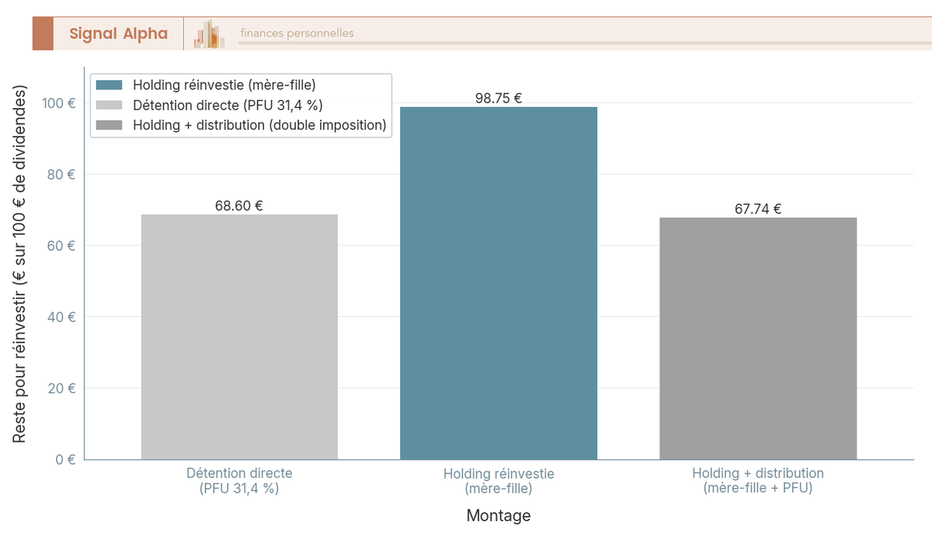Click the Signal Alpha bar chart logo icon
This screenshot has height=560, width=932.
[x=210, y=34]
